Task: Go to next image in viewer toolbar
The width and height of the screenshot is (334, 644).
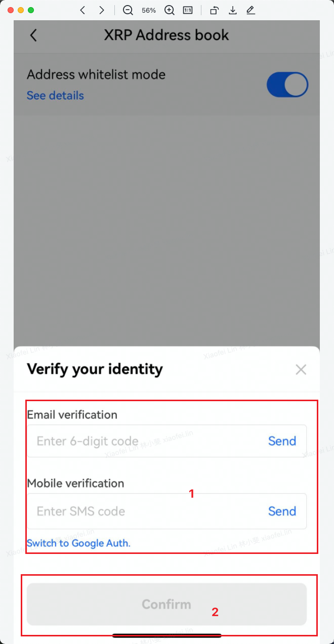Action: tap(102, 10)
